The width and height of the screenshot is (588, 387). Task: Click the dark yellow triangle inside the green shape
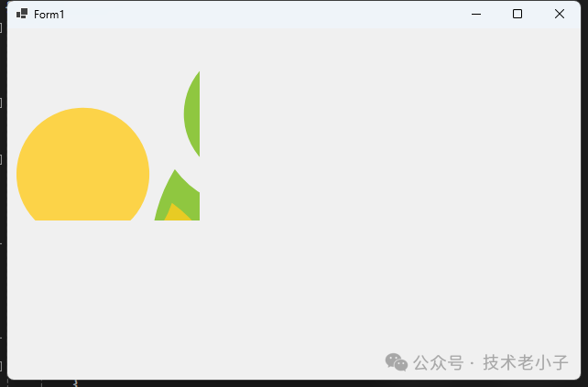pyautogui.click(x=176, y=214)
